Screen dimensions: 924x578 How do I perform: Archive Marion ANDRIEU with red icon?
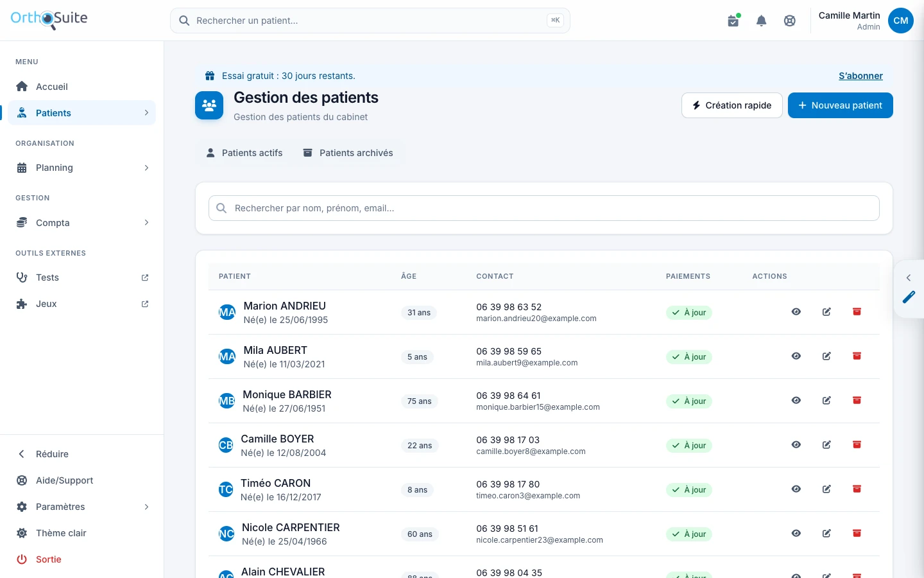(857, 312)
